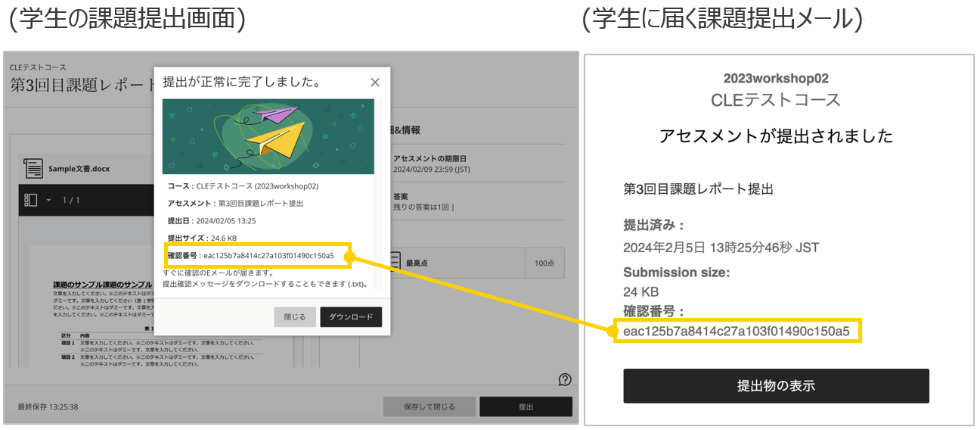Click the 100点 maximum score box
Screen dimensions: 980x430
[x=544, y=263]
